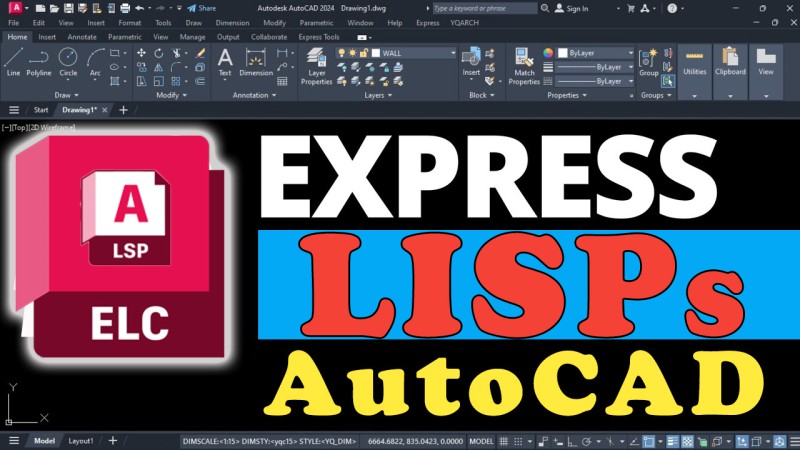Click the Stretch tool icon
Screen dimensions: 800x450
[x=141, y=81]
